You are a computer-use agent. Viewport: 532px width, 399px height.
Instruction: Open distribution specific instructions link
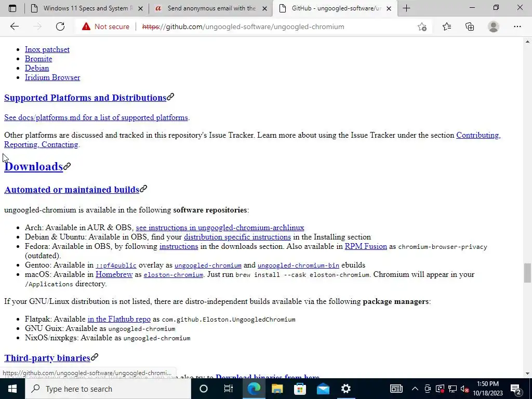pos(237,237)
